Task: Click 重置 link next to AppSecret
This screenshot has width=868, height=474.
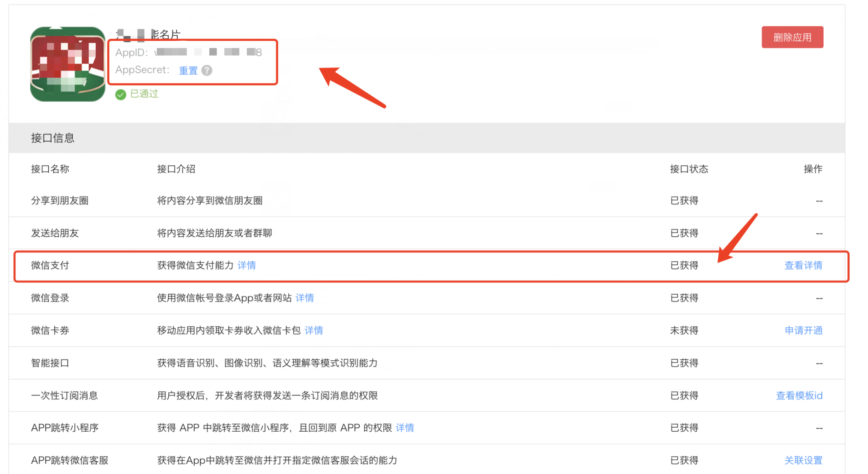Action: [188, 70]
